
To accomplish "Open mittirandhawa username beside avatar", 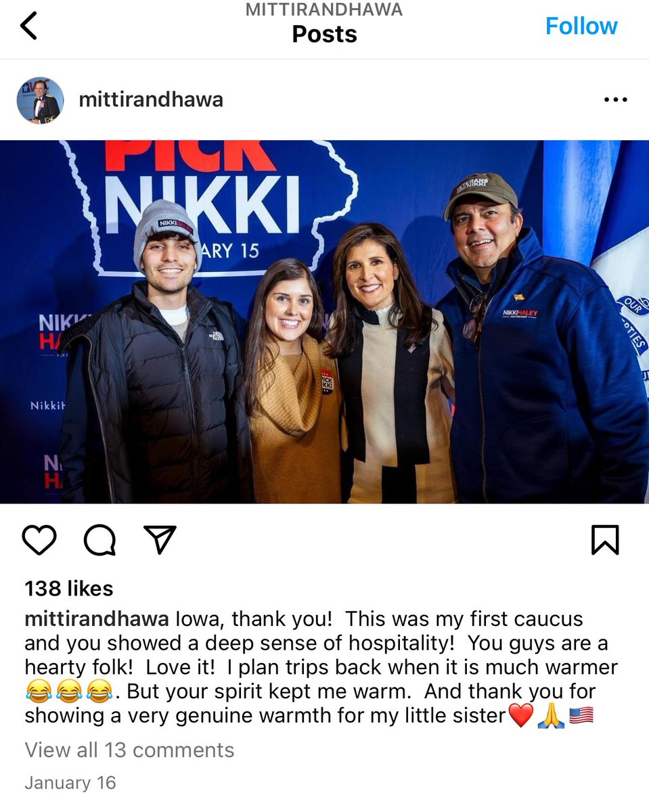I will click(151, 99).
